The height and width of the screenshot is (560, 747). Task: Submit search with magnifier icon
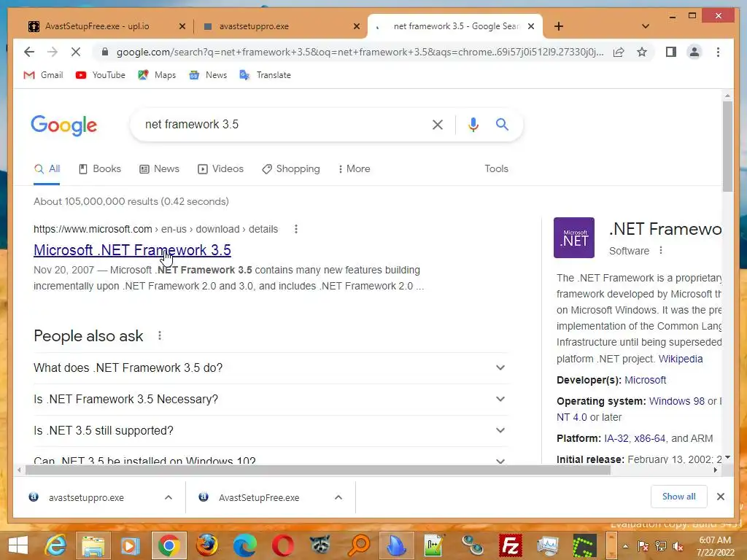pos(502,125)
